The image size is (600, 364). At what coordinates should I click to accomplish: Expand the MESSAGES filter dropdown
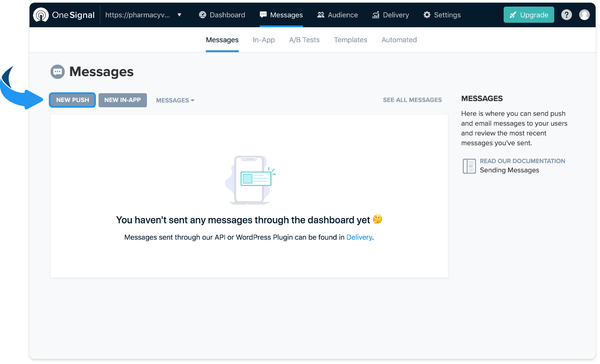pos(175,100)
